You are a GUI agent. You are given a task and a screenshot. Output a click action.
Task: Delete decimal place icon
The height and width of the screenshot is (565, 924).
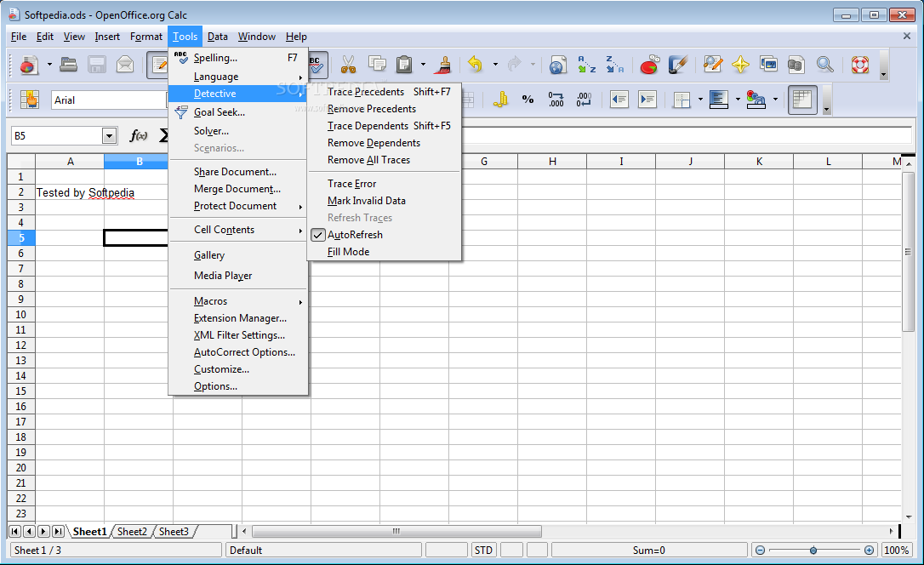point(584,100)
